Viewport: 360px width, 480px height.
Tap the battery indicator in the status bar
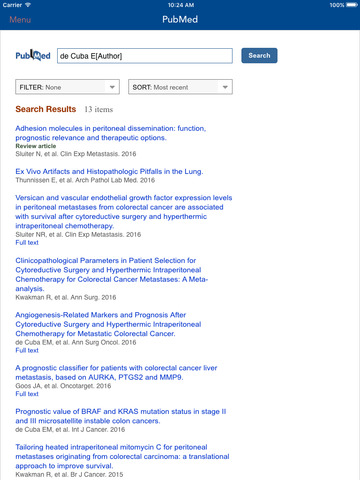(x=352, y=5)
